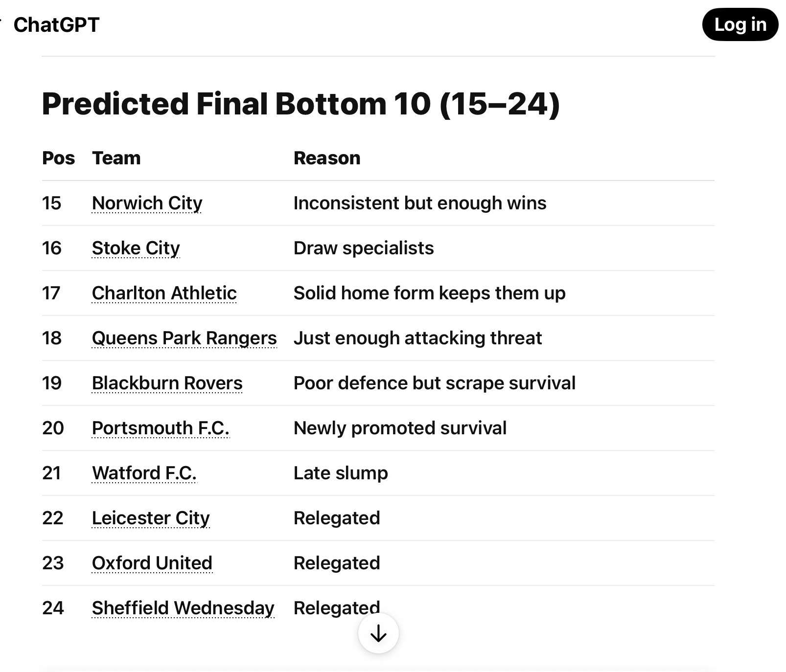Open the Charlton Athletic link

click(164, 293)
